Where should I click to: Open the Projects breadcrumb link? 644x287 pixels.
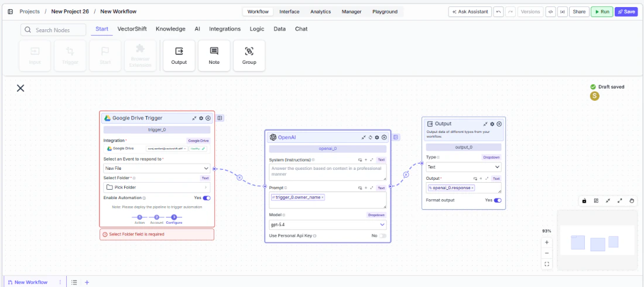30,12
